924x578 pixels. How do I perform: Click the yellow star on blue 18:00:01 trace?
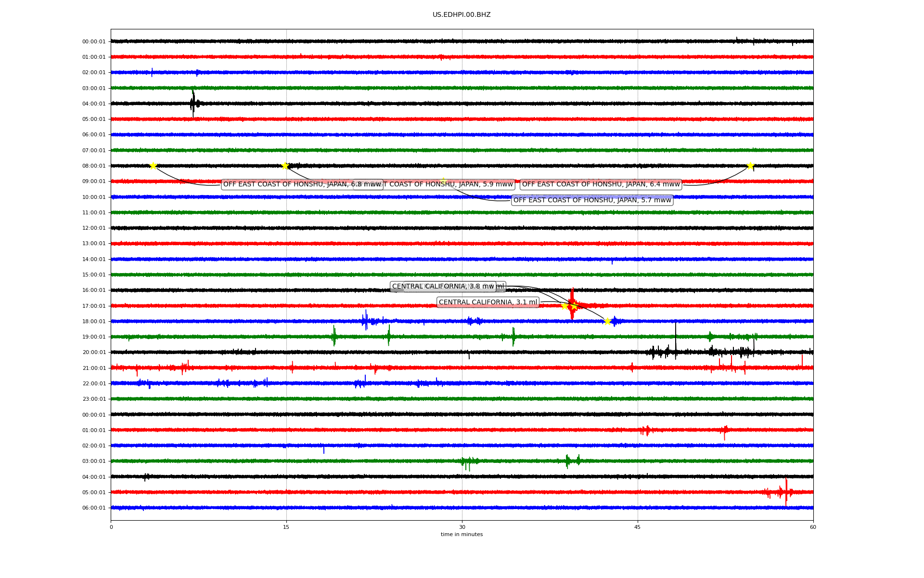[x=607, y=321]
